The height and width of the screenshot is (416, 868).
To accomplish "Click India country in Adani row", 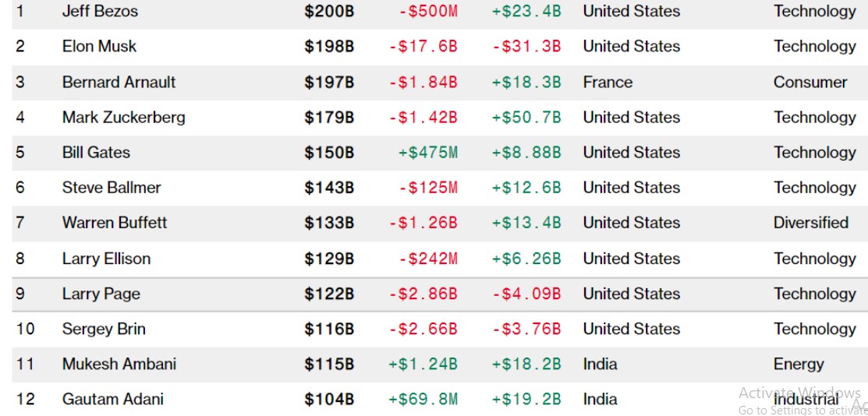I will pyautogui.click(x=600, y=399).
